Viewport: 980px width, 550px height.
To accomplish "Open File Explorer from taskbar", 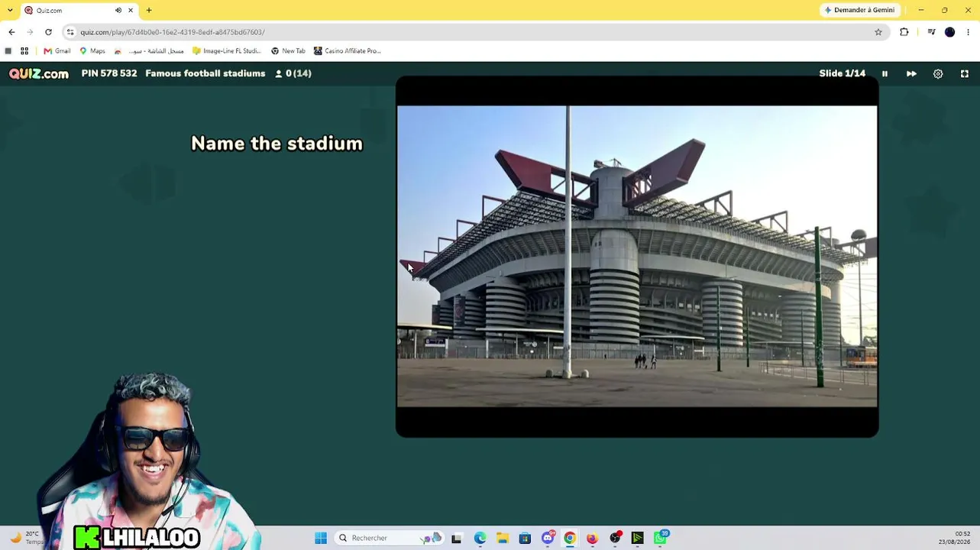I will click(x=503, y=538).
